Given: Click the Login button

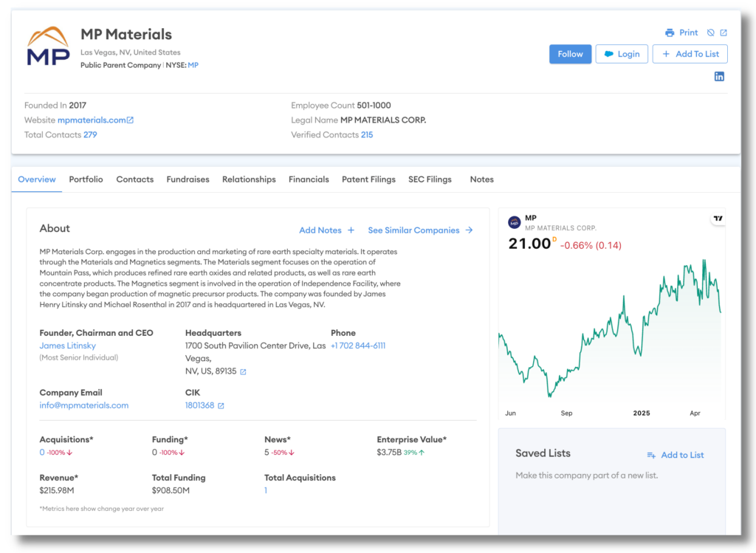Looking at the screenshot, I should click(x=622, y=54).
